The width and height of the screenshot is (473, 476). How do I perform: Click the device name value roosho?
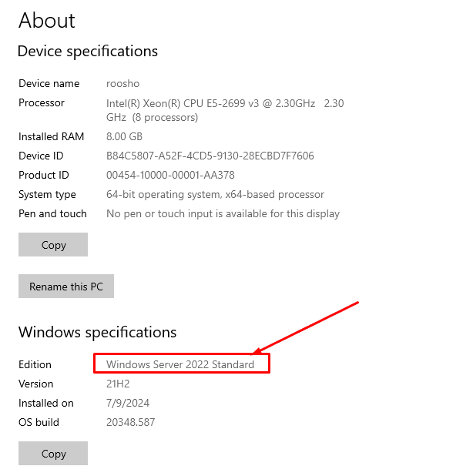[x=122, y=83]
